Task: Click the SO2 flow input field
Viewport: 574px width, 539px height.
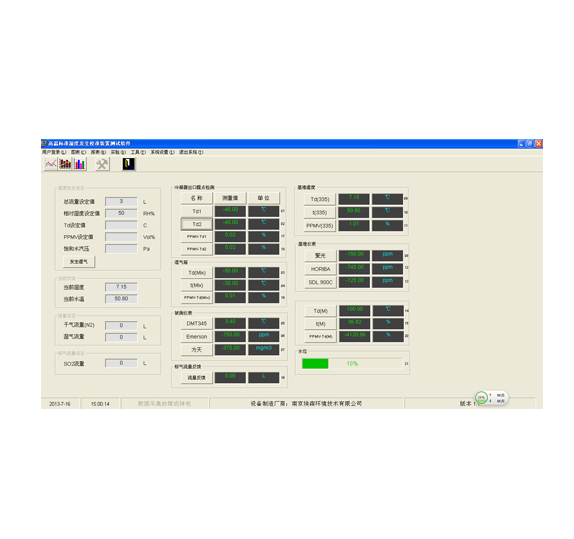Action: point(121,363)
